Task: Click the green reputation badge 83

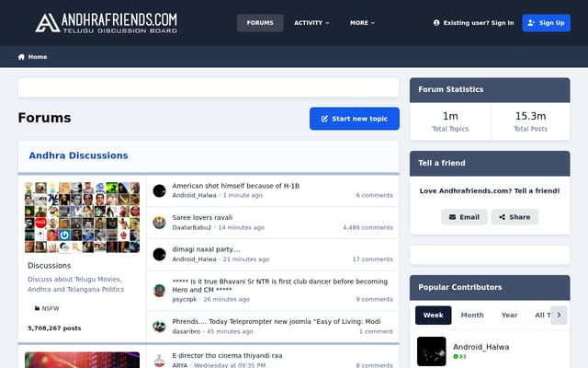Action: click(459, 356)
